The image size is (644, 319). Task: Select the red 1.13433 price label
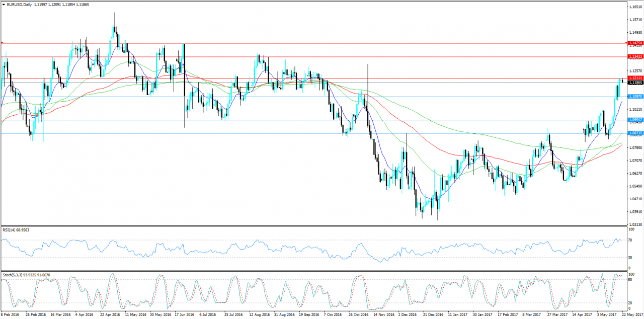point(635,57)
